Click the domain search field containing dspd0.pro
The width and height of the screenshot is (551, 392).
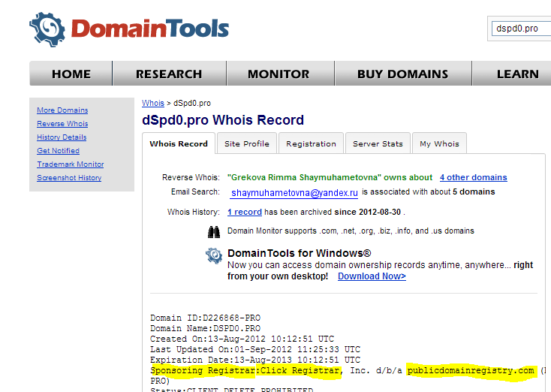click(x=521, y=29)
